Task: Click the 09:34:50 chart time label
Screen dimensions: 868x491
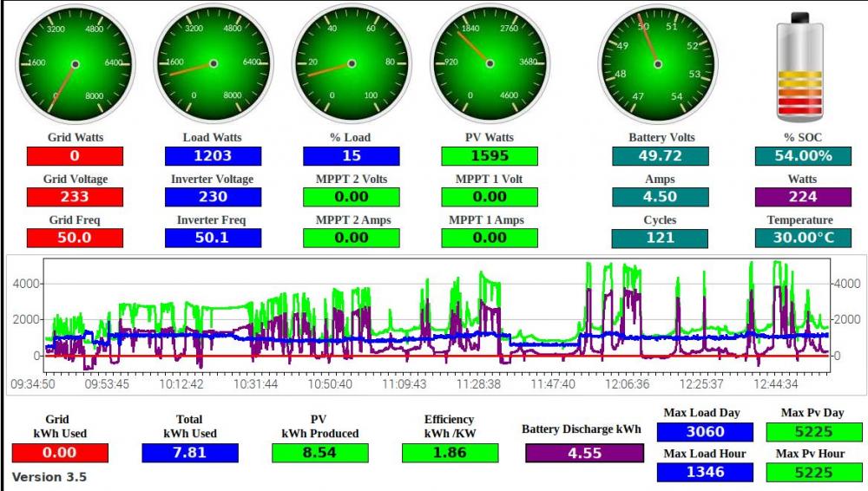Action: (33, 383)
